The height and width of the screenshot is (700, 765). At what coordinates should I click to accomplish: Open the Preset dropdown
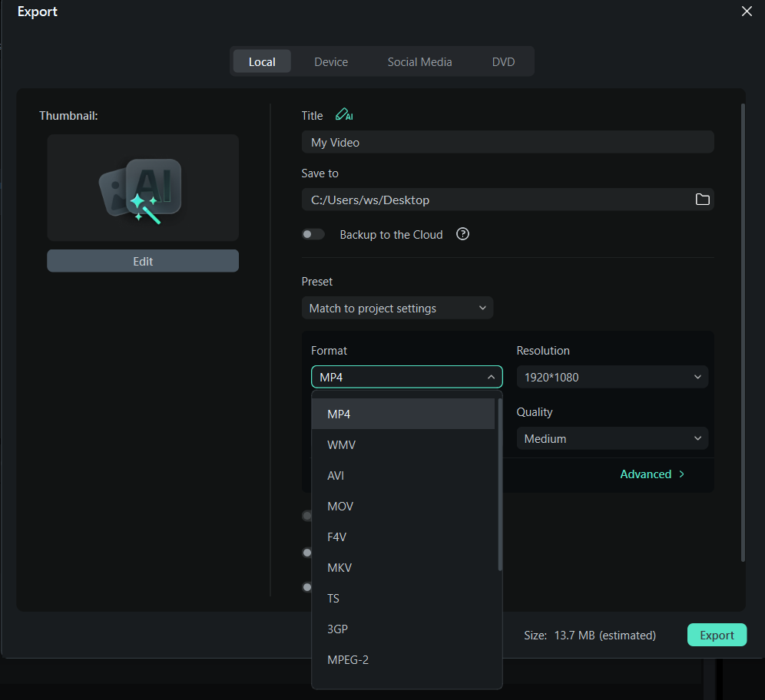click(x=397, y=308)
